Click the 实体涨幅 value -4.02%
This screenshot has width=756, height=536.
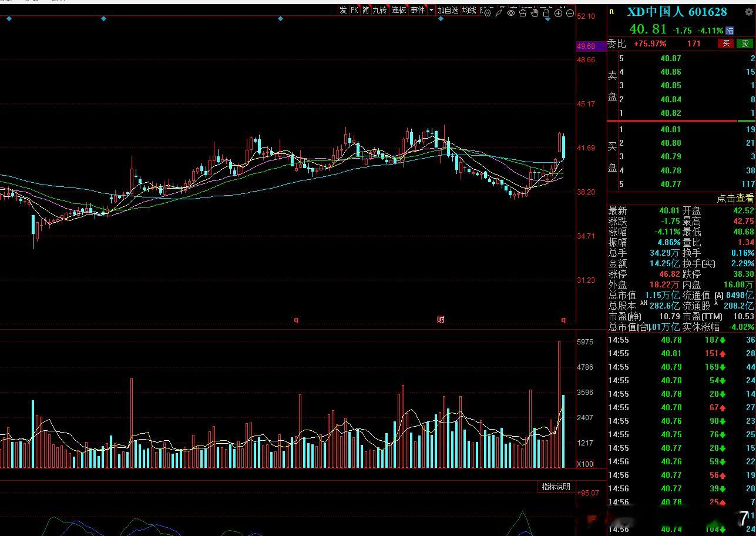pos(741,327)
